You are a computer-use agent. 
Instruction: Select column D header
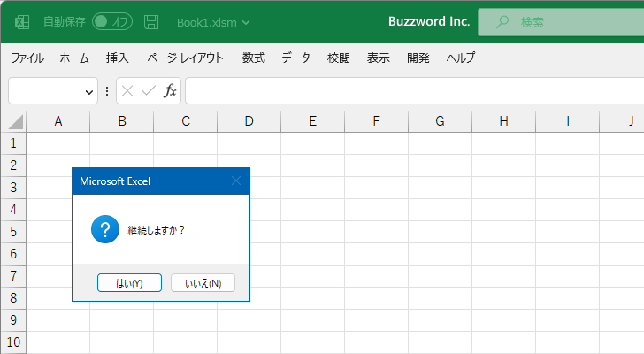249,121
